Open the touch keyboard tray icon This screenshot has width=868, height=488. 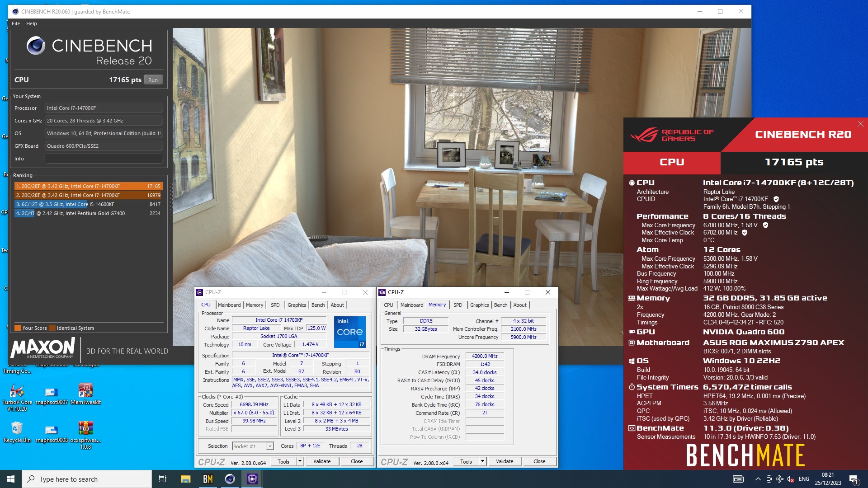tap(738, 479)
